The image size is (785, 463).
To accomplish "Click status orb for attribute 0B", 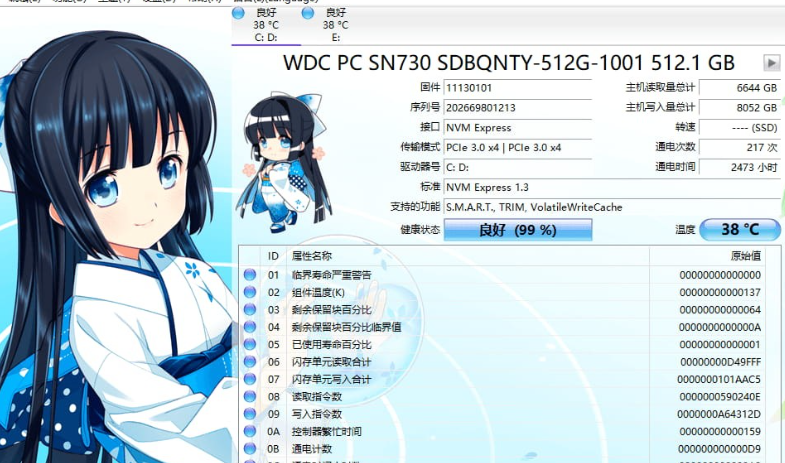I will (x=250, y=448).
